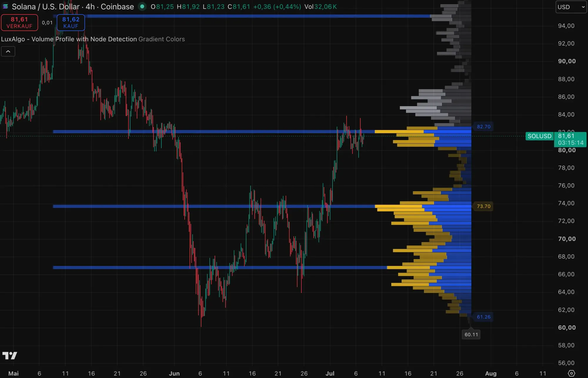588x378 pixels.
Task: Click the top blue level line near 95
Action: [x=241, y=16]
